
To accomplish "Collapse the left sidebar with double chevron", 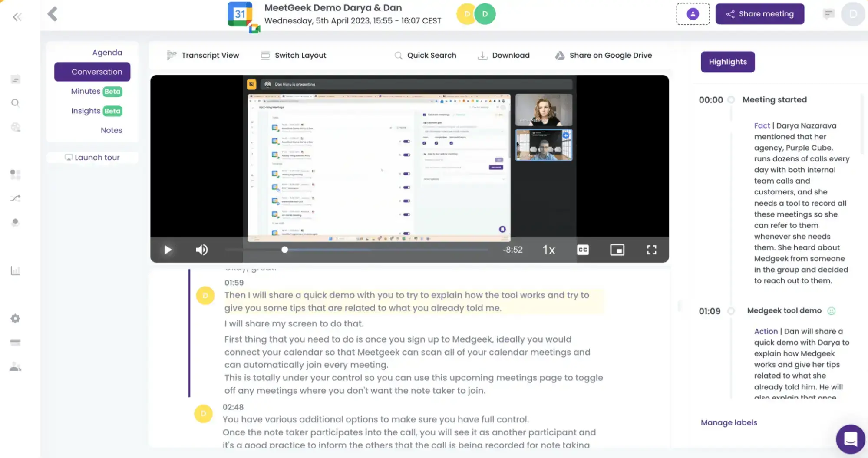I will coord(17,17).
